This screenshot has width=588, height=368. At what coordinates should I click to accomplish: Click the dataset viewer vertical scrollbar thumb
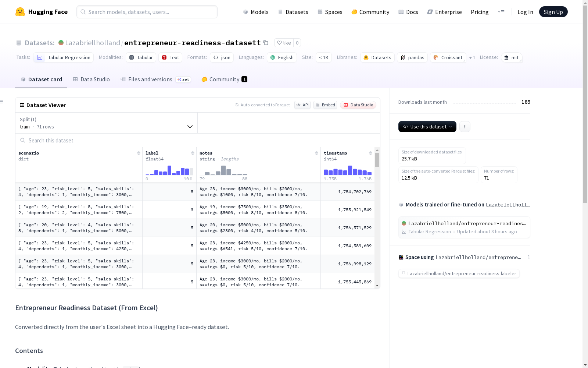[x=377, y=160]
